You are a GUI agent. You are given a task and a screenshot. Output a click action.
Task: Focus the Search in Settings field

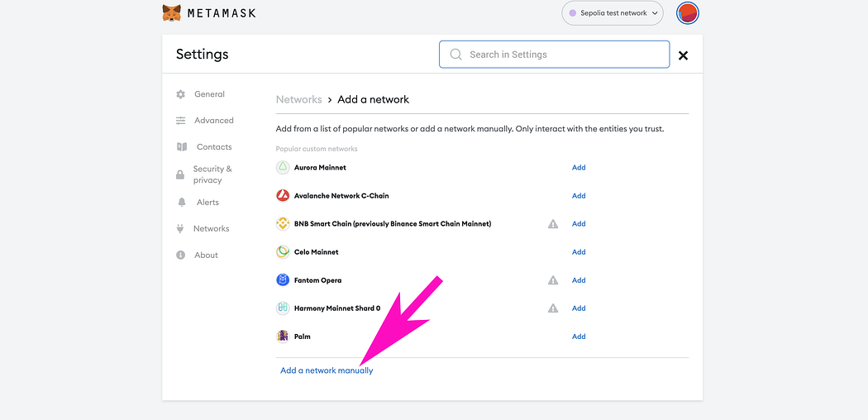point(554,55)
